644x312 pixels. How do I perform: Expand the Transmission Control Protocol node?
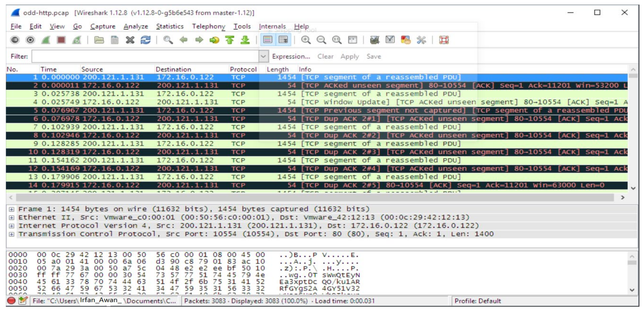[x=11, y=234]
